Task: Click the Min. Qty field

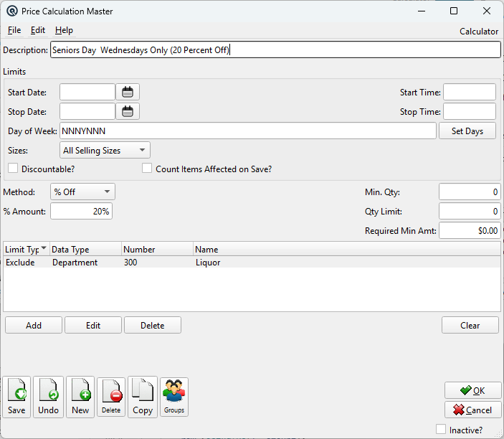Action: click(x=470, y=192)
